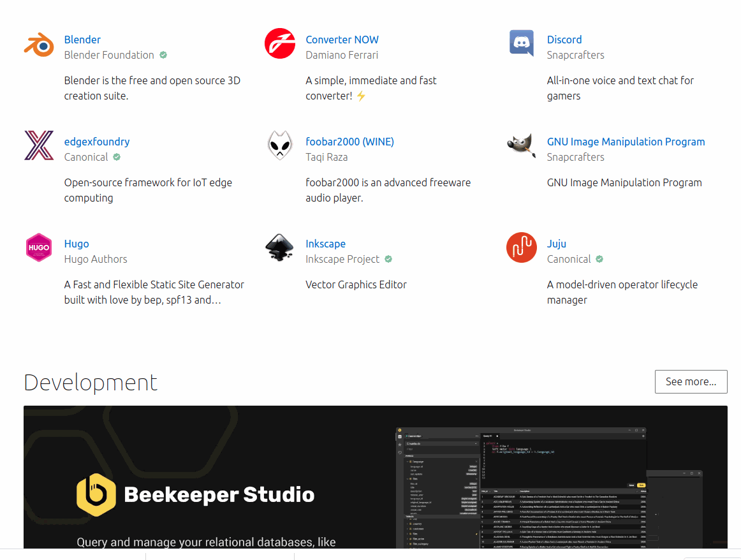
Task: Click the Converter NOW app icon
Action: coord(280,43)
